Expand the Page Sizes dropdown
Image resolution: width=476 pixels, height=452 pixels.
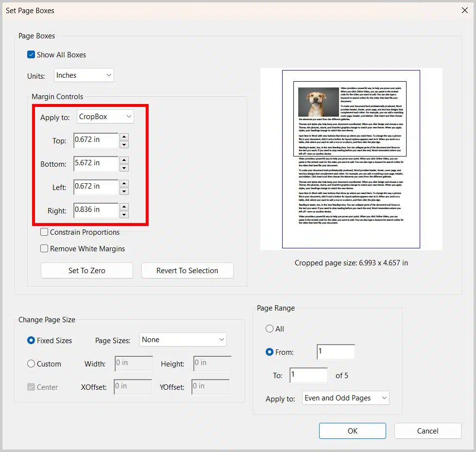[x=183, y=340]
